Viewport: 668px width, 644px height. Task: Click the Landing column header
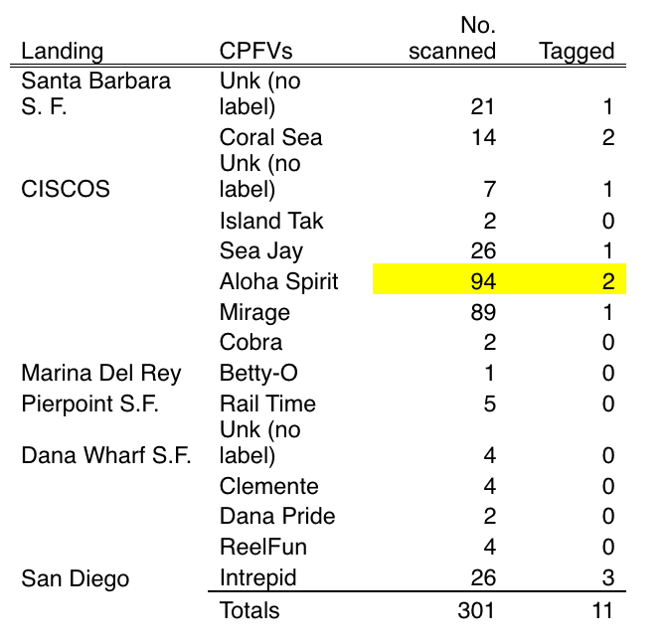[x=62, y=52]
